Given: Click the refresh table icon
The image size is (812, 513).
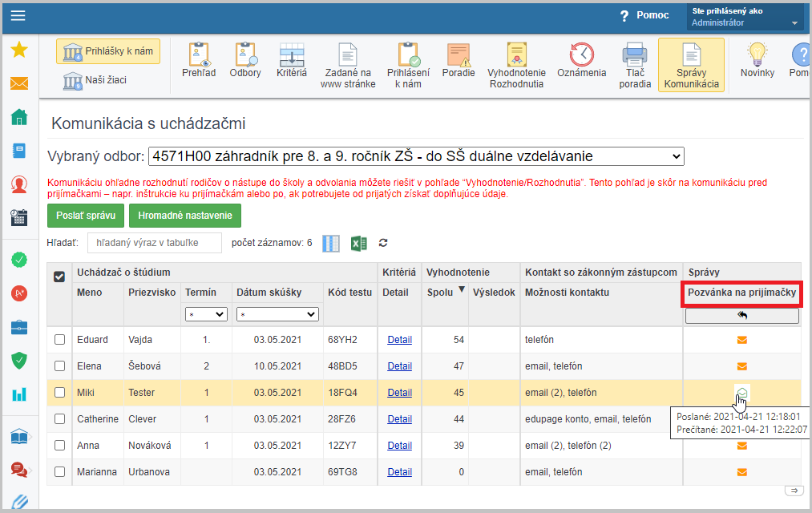Looking at the screenshot, I should click(383, 242).
